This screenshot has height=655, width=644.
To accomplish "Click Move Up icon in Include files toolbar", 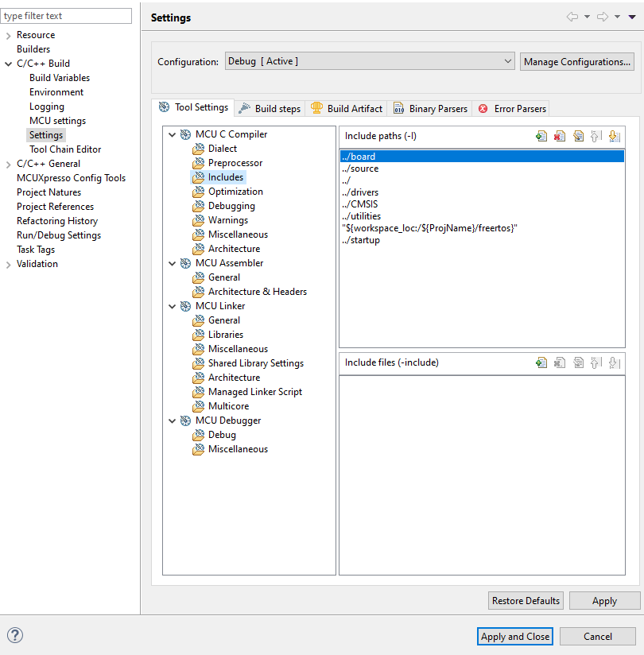I will [596, 362].
